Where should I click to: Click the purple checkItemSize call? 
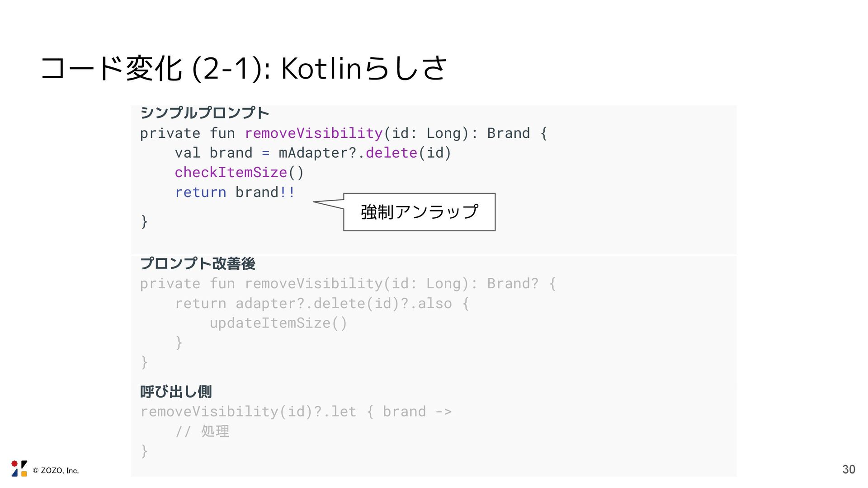click(x=231, y=173)
